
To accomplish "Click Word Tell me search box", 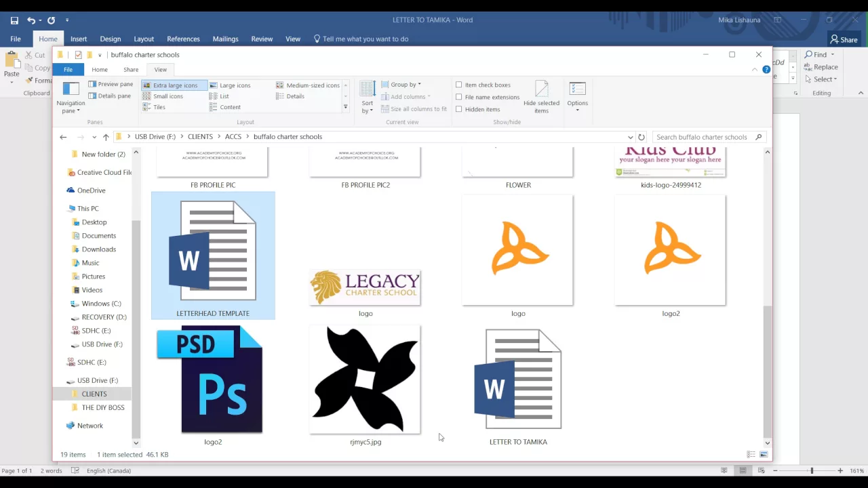I will 361,39.
